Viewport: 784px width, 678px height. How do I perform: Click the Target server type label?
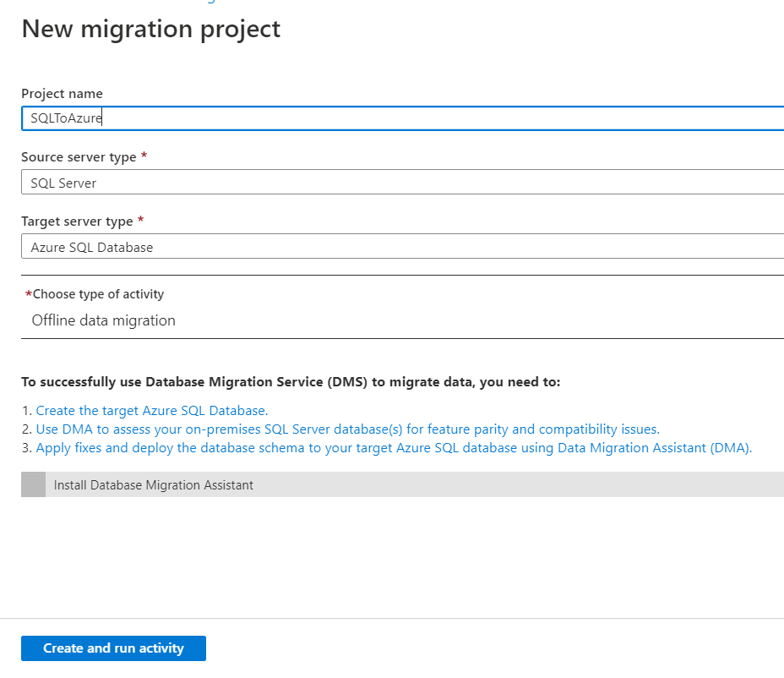[74, 221]
